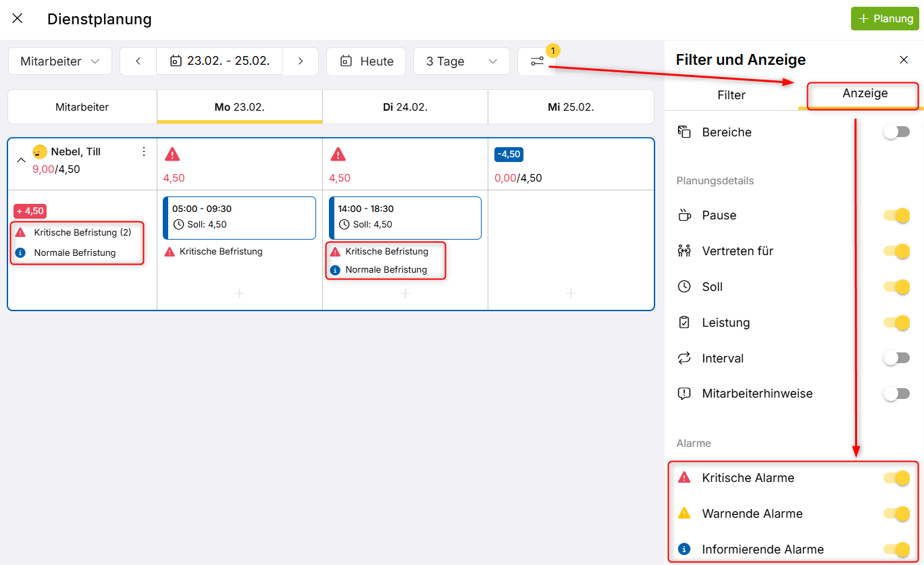This screenshot has width=924, height=565.
Task: Click the three-dot menu for Nebel, Till
Action: pyautogui.click(x=143, y=152)
